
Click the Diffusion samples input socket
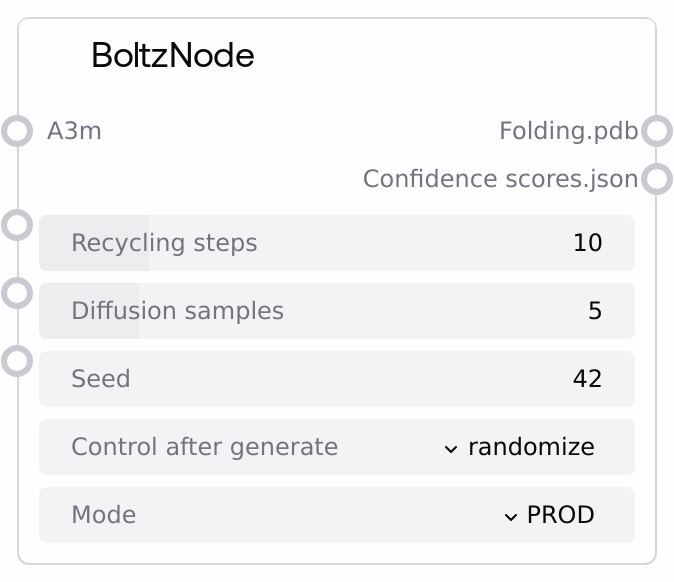(17, 293)
